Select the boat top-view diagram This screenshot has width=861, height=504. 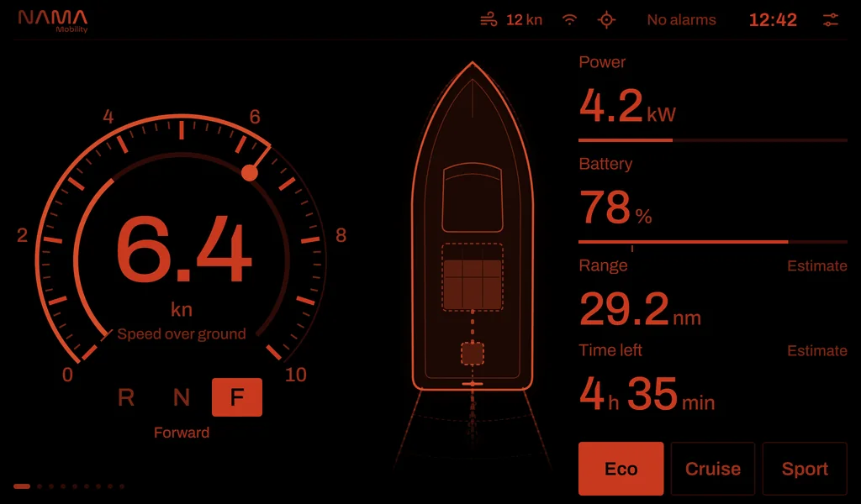(x=473, y=226)
